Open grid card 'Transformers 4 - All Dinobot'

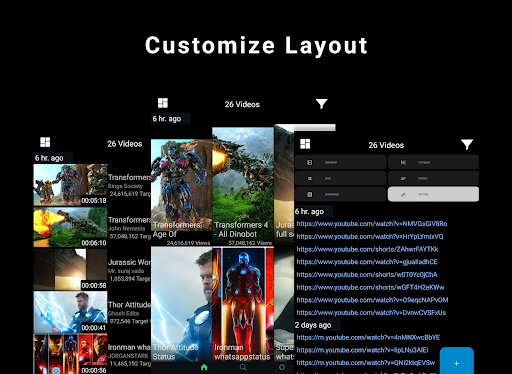pyautogui.click(x=243, y=187)
